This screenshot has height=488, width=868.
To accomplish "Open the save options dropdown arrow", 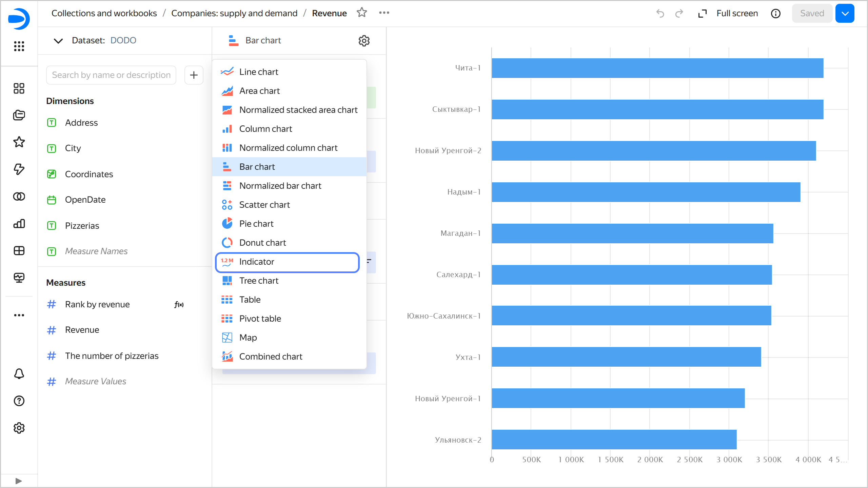I will point(845,13).
